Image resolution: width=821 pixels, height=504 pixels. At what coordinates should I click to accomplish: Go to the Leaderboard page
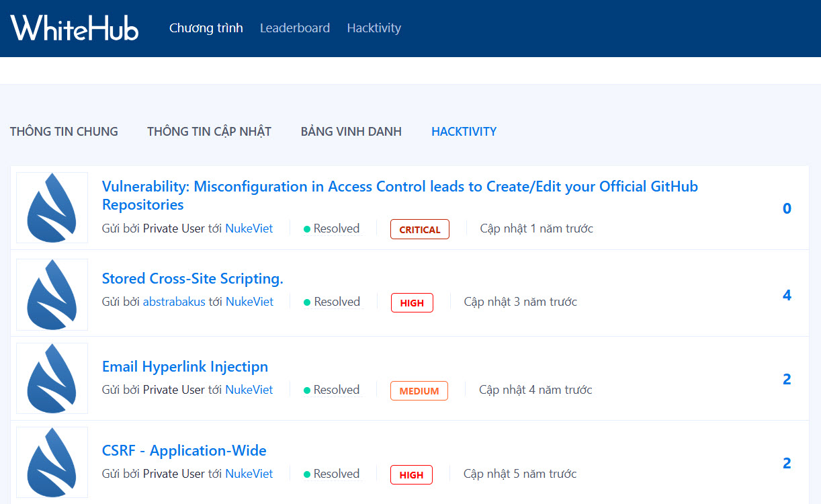pos(295,28)
